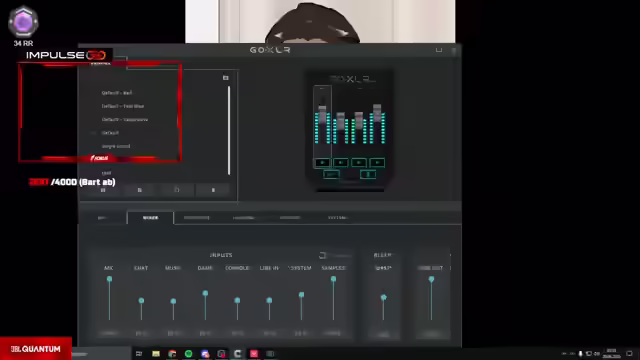Open the tab immediately right of MIXER
Viewport: 640px width, 360px height.
coord(196,218)
